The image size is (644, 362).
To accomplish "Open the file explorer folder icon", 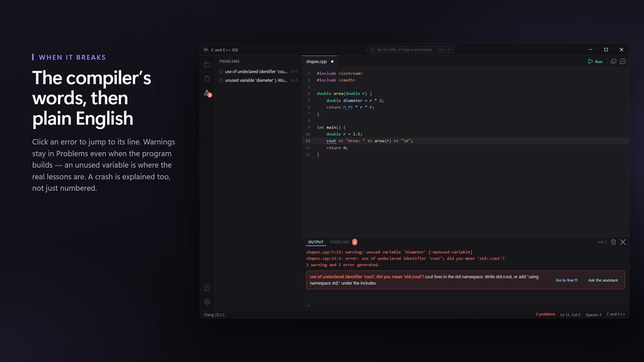I will point(207,65).
